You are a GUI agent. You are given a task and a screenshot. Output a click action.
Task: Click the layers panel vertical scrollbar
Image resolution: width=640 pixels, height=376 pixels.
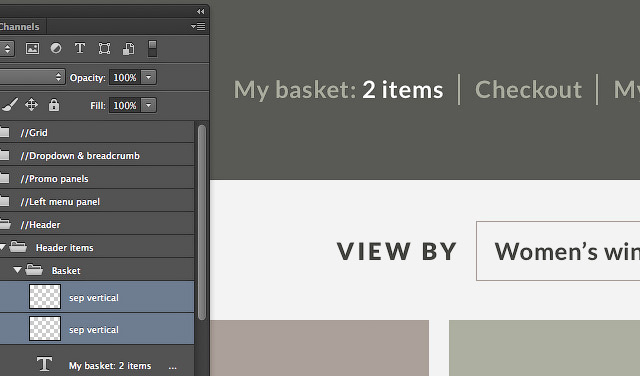[x=202, y=222]
